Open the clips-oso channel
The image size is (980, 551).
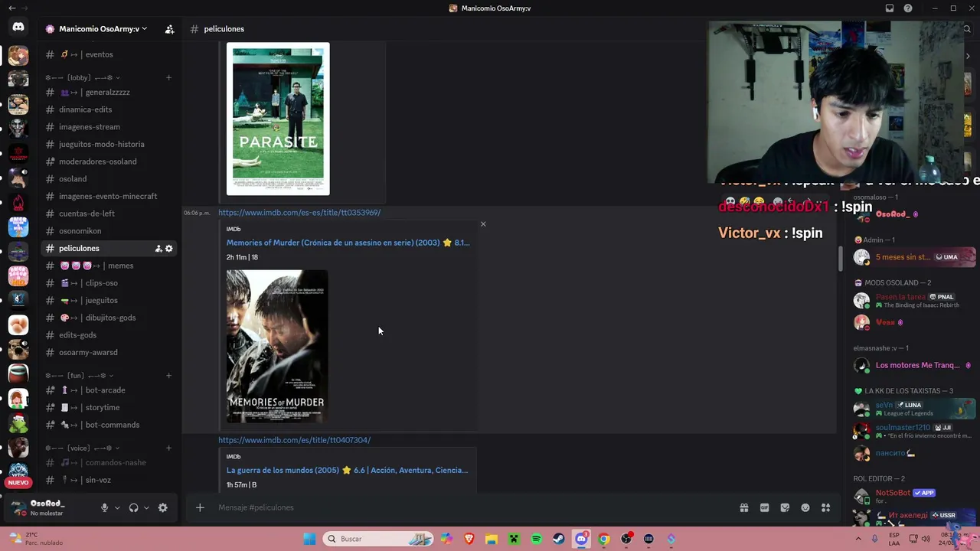[x=109, y=283]
